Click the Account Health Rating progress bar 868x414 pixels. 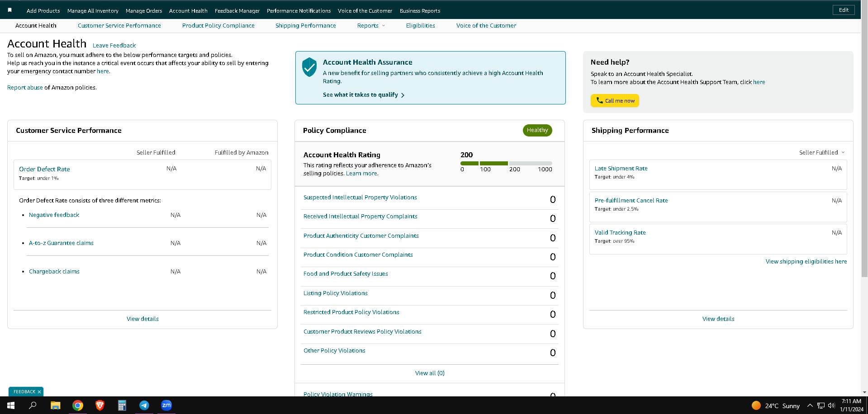[506, 163]
